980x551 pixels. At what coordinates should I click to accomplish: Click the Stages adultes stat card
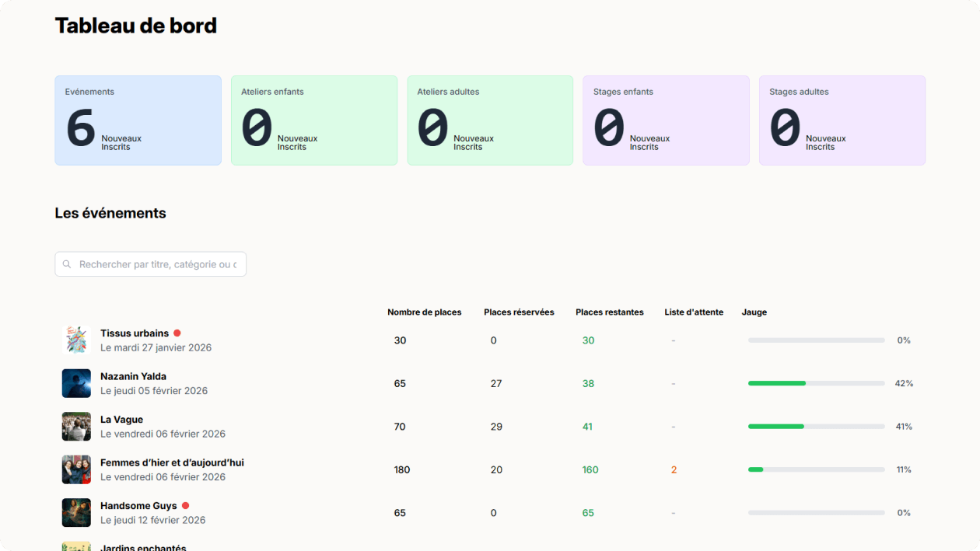[842, 120]
